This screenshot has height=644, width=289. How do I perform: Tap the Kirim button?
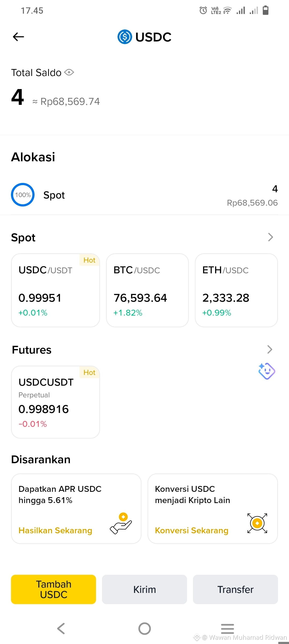(x=144, y=589)
